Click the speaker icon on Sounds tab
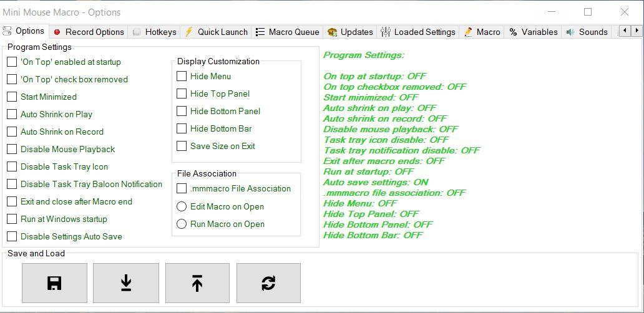The height and width of the screenshot is (313, 644). point(570,32)
